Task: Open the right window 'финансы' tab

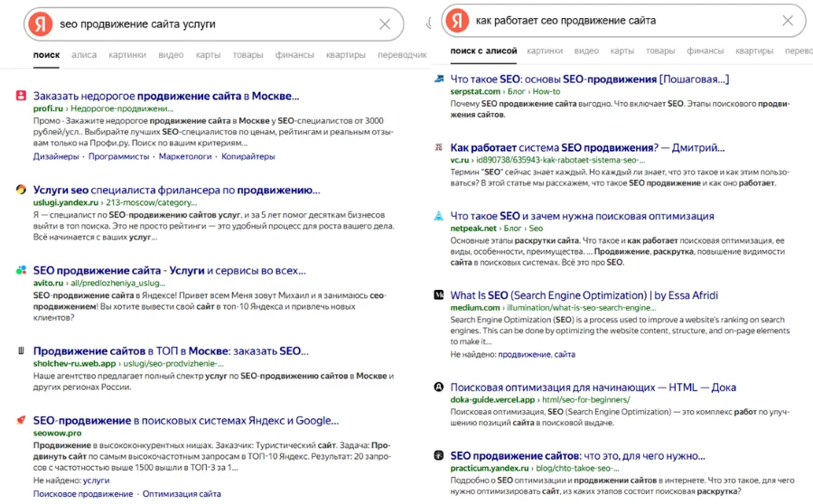Action: (x=706, y=51)
